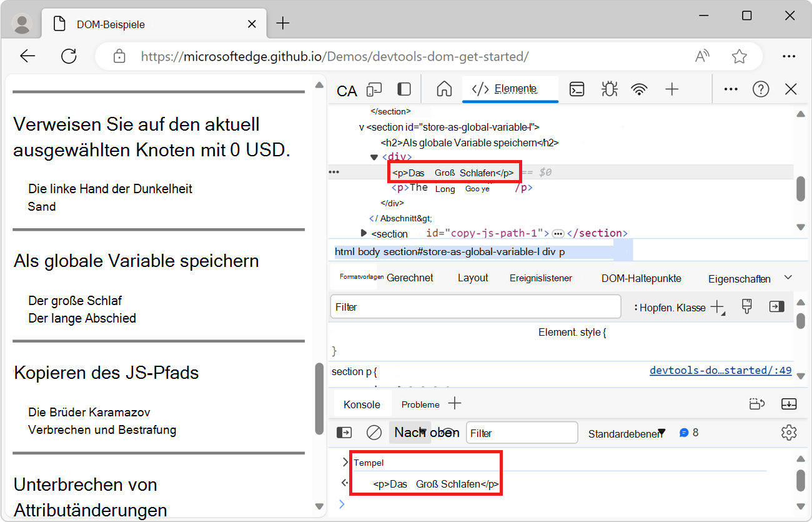Click the network conditions wireless icon
Image resolution: width=812 pixels, height=522 pixels.
click(639, 89)
